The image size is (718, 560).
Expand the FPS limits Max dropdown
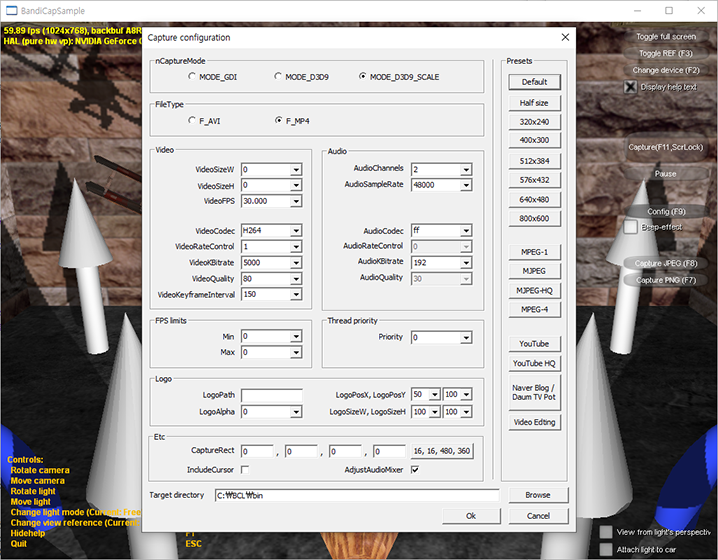pyautogui.click(x=296, y=352)
